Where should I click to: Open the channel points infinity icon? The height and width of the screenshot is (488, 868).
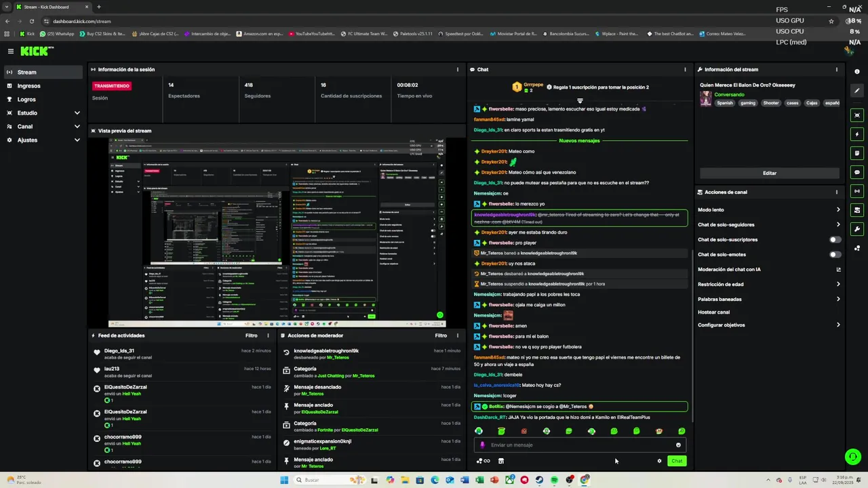[x=483, y=461]
